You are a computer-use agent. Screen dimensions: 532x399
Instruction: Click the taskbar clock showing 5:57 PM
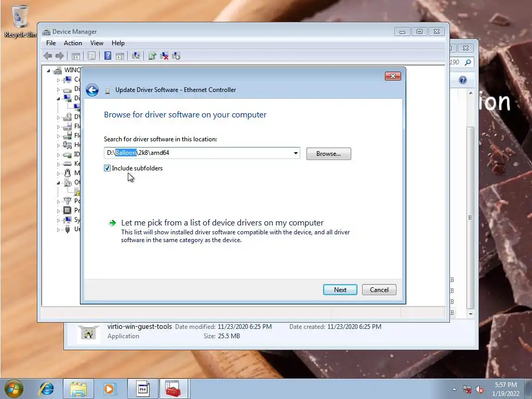[506, 389]
